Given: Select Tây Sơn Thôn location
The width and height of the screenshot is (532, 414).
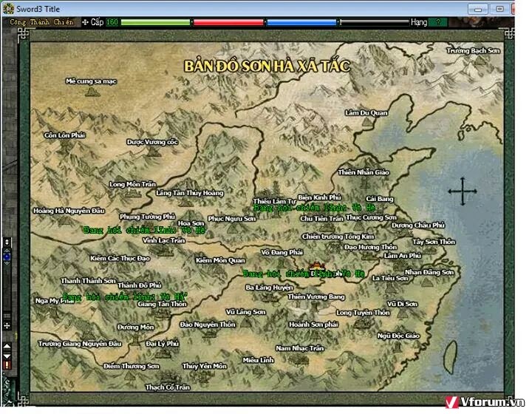Looking at the screenshot, I should click(x=434, y=242).
